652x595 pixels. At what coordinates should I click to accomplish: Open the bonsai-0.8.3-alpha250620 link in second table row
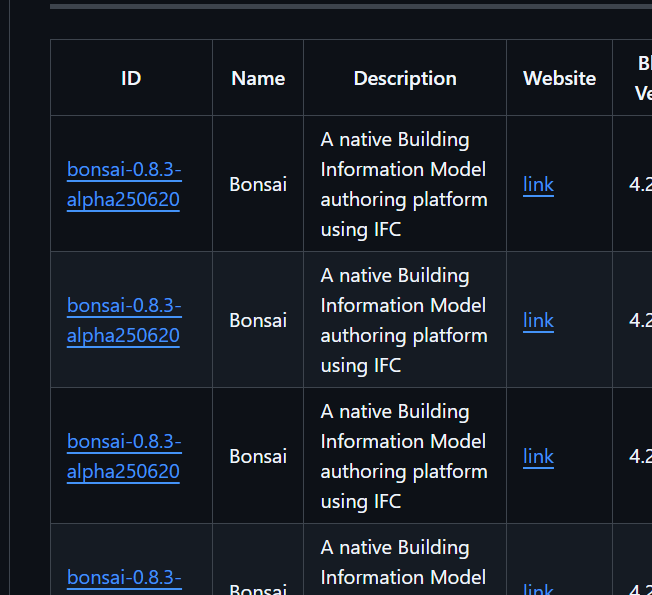pos(124,320)
